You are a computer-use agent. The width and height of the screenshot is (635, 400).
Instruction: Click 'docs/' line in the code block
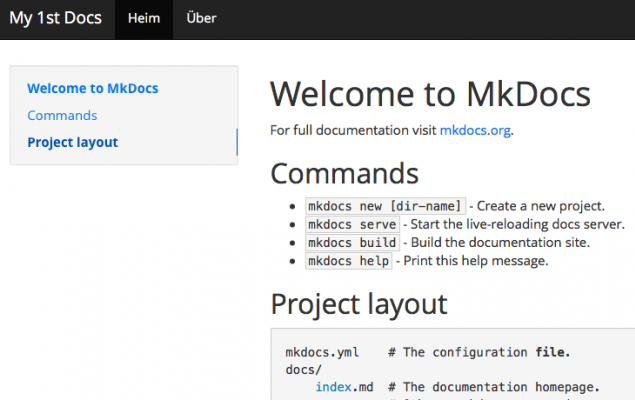[x=303, y=370]
